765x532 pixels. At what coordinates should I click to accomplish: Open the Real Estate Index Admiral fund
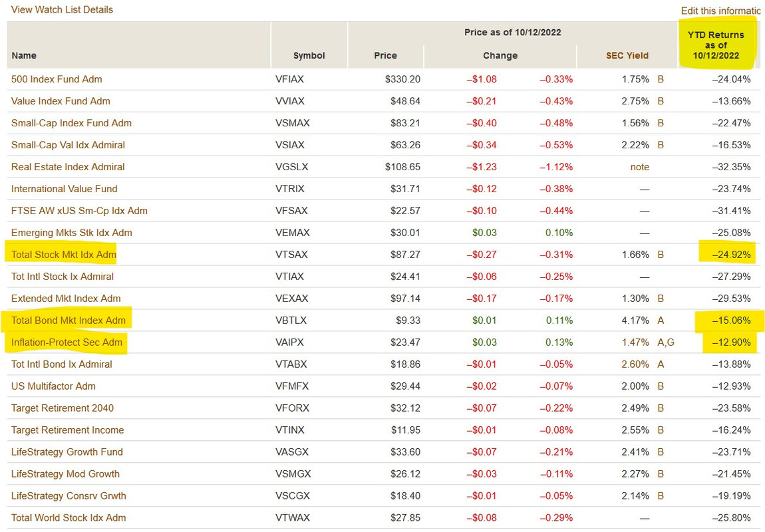(68, 167)
